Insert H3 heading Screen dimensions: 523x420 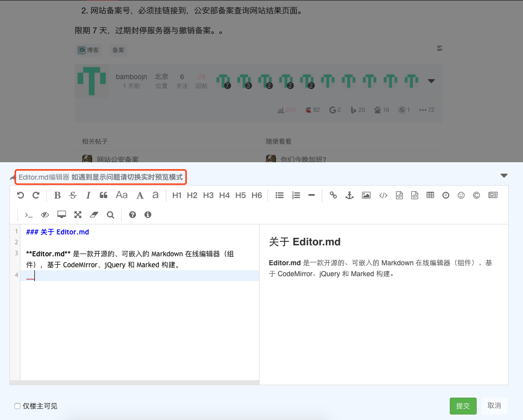[x=209, y=196]
